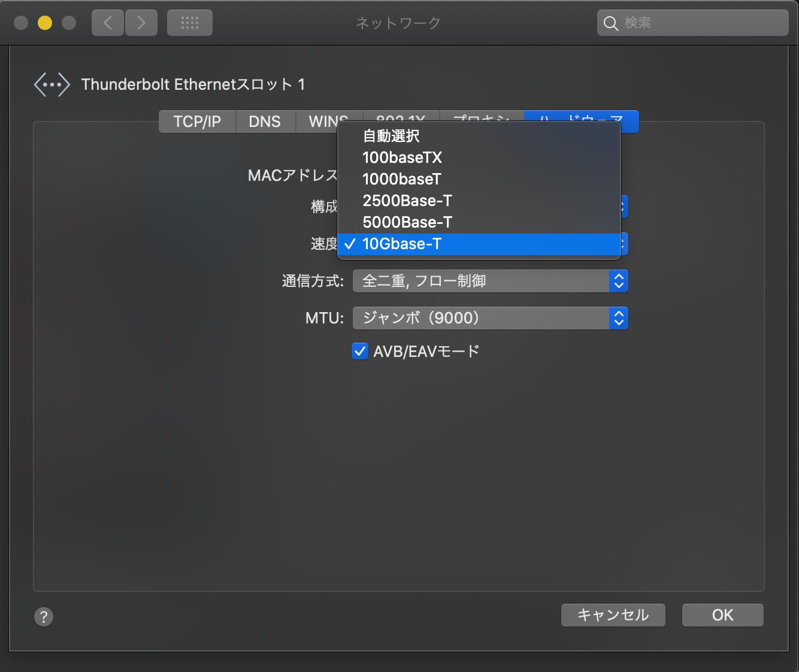The width and height of the screenshot is (799, 672).
Task: Click the キャンセル button
Action: point(613,615)
